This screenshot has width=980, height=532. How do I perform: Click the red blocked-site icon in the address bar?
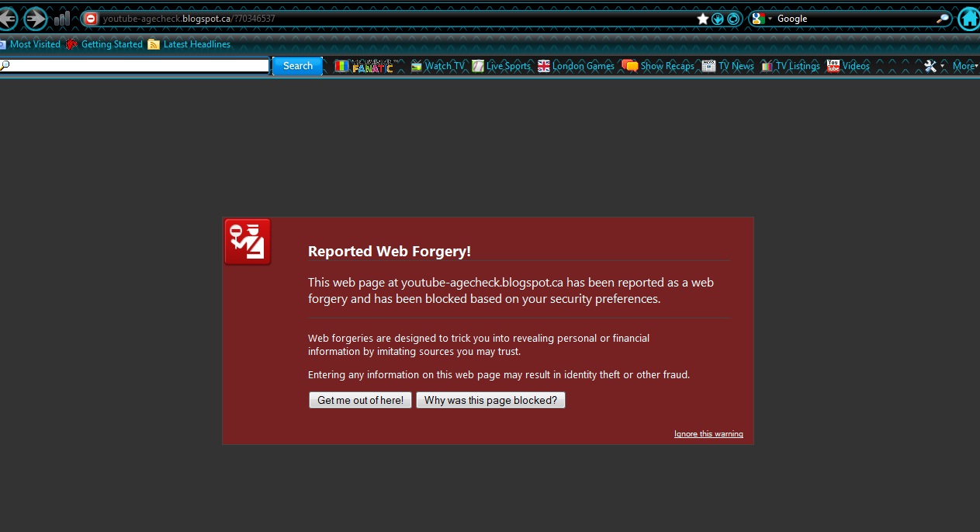91,19
